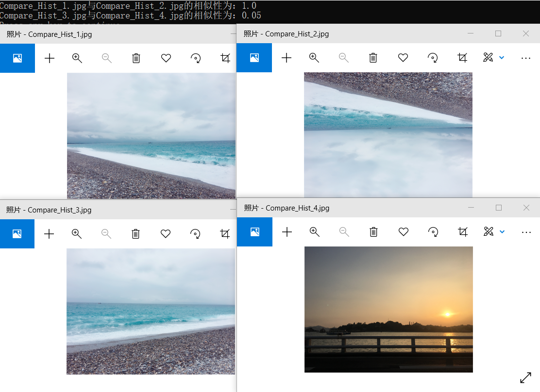
Task: Click the flipped beach photo in Compare_Hist_2.jpg window
Action: point(388,134)
